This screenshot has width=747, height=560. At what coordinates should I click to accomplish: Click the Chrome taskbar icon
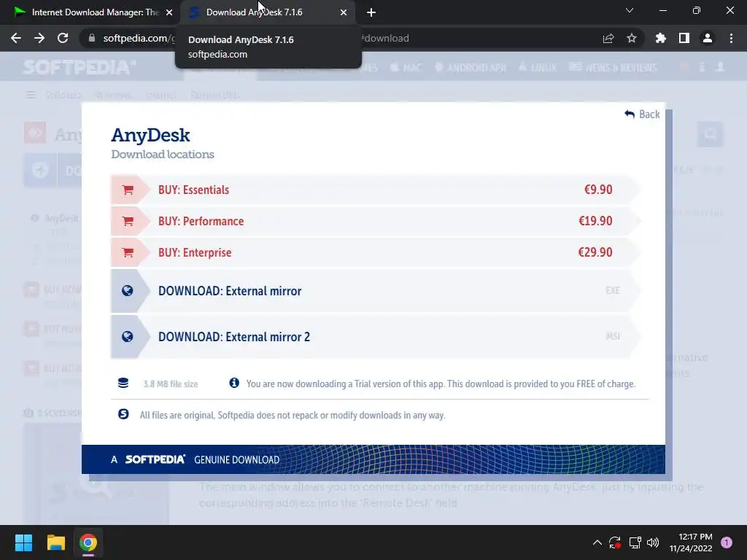(88, 542)
